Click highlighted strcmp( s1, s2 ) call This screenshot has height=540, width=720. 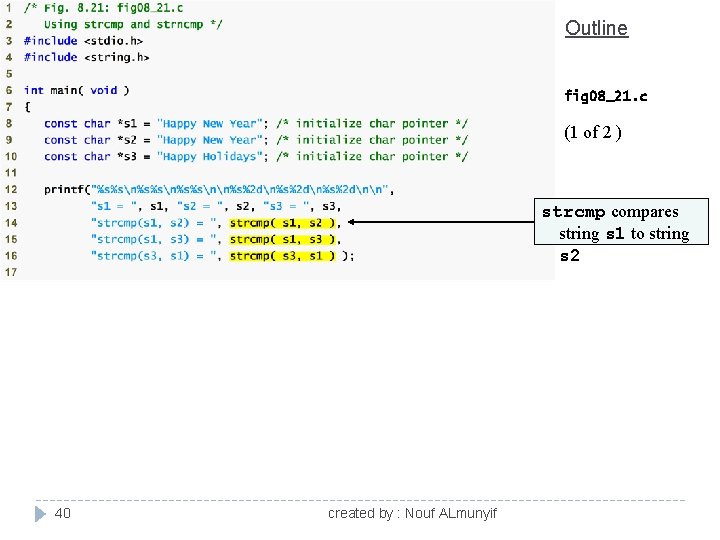pyautogui.click(x=283, y=223)
